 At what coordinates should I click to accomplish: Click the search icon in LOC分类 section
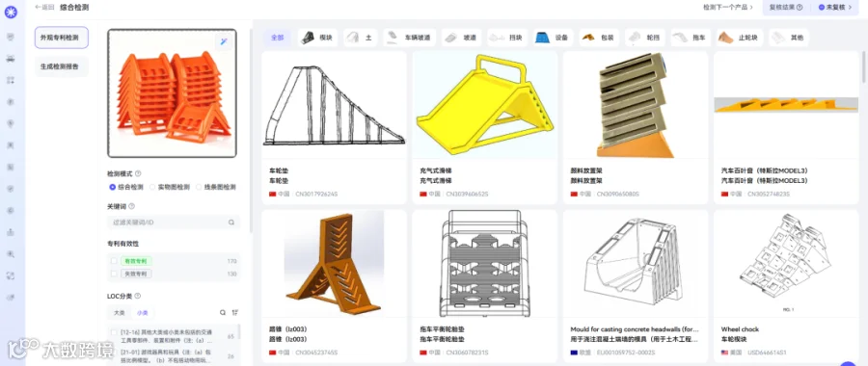(223, 312)
